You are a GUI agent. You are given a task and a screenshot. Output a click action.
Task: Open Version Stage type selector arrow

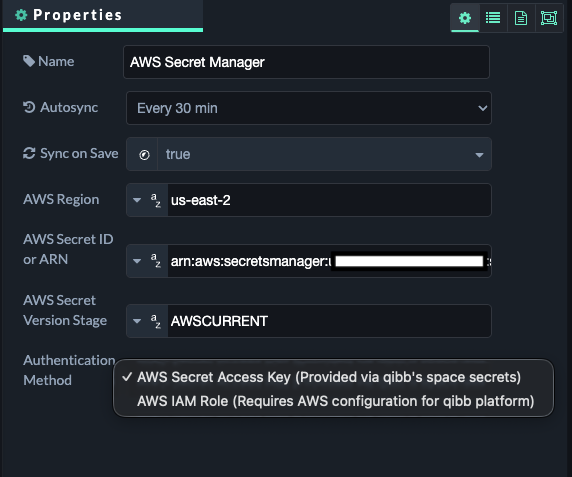[x=137, y=321]
